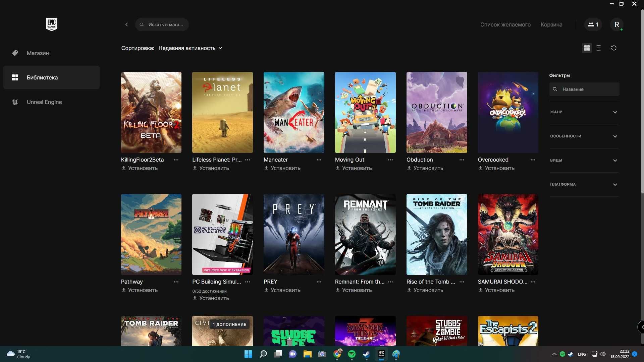Open Chrome from the taskbar
The image size is (644, 362).
tap(337, 354)
